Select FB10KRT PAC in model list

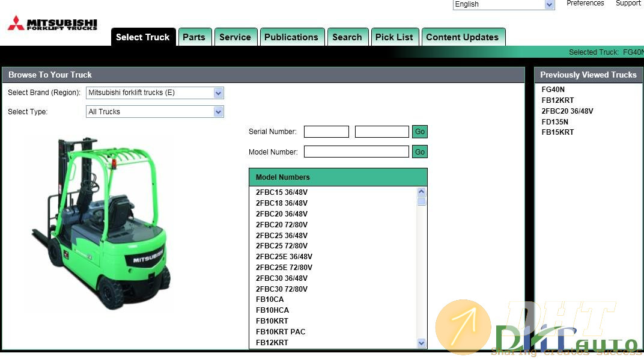click(281, 332)
